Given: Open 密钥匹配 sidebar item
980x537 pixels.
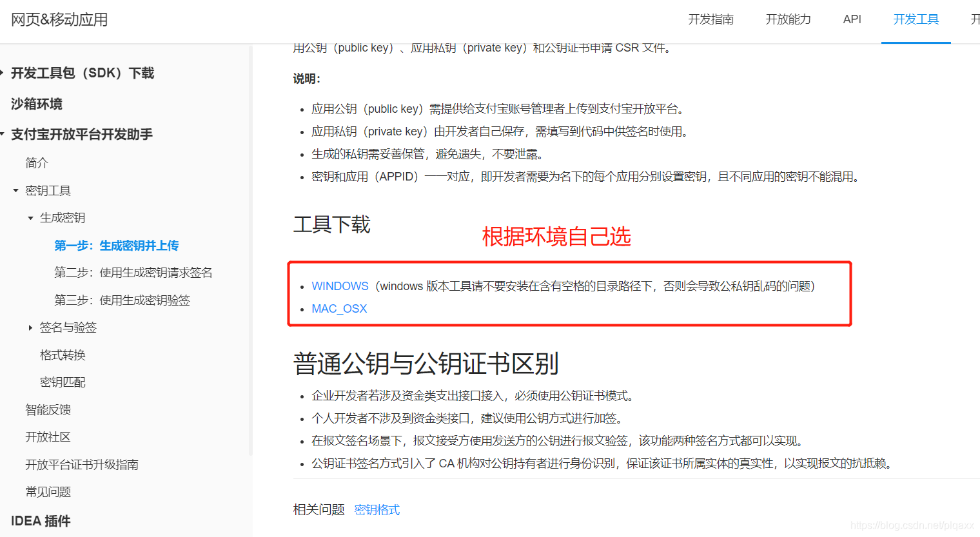Looking at the screenshot, I should pos(63,382).
